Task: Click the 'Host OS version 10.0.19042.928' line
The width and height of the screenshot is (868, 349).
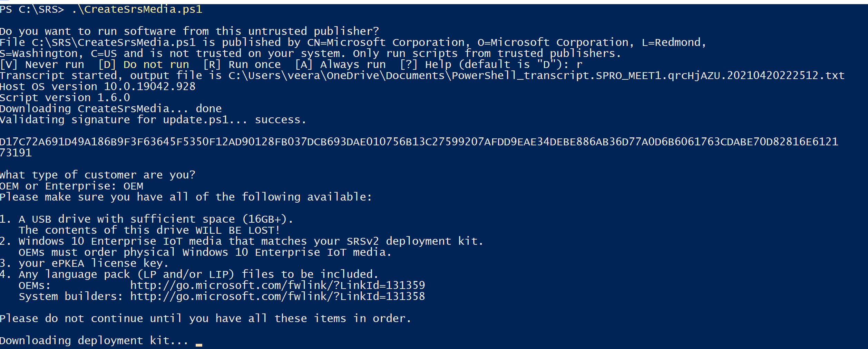Action: click(x=98, y=87)
